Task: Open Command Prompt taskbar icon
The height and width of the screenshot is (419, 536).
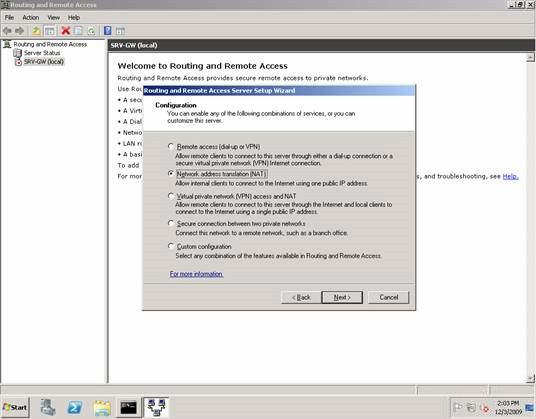Action: click(129, 407)
